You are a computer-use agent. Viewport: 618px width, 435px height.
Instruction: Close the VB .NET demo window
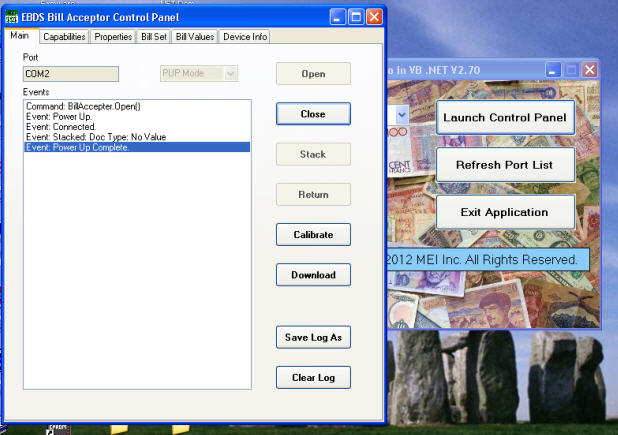(x=590, y=69)
